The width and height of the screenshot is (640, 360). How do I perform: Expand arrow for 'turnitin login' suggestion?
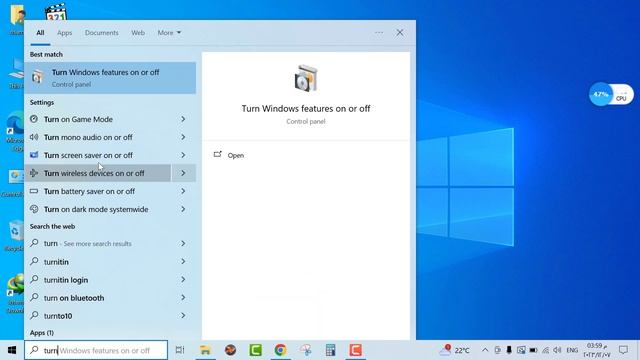[x=183, y=280]
